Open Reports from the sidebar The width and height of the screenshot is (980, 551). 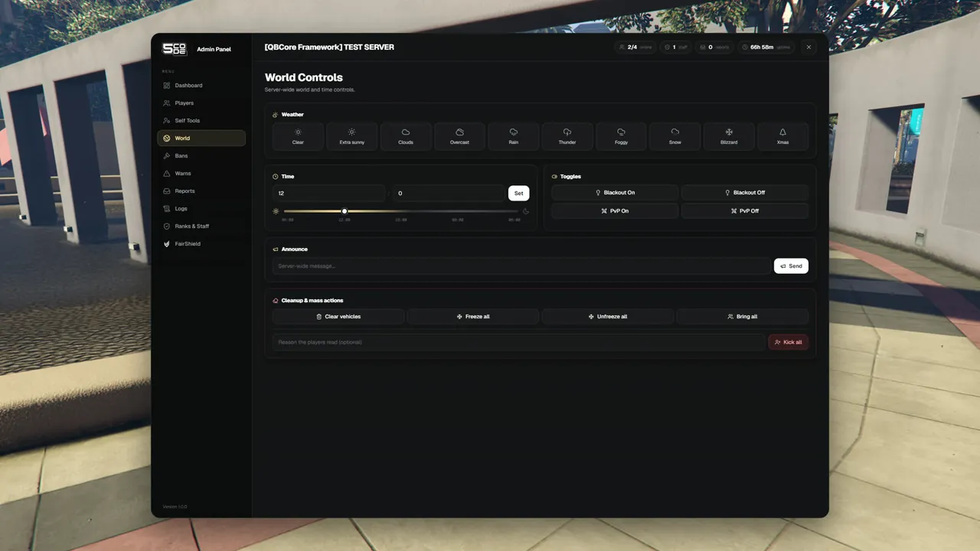coord(201,191)
